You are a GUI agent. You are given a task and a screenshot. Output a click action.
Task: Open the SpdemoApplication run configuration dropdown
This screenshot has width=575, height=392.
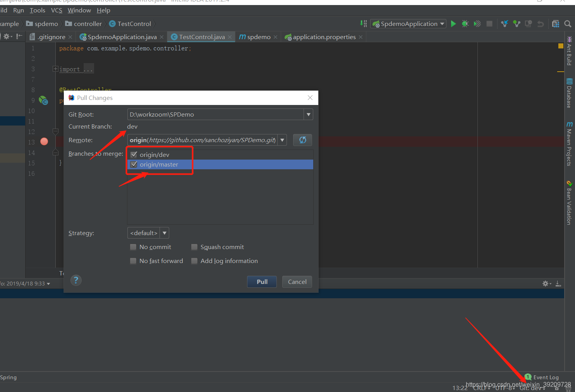(409, 24)
